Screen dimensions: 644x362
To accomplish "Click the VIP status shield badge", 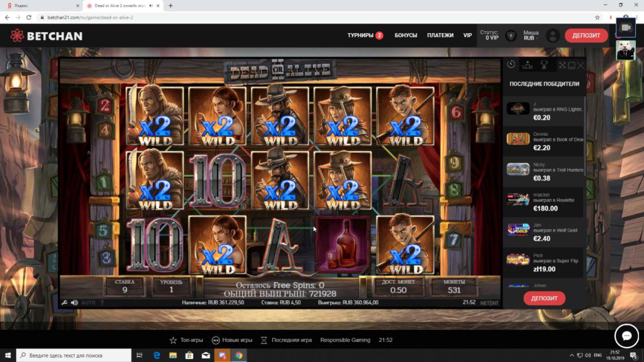I will (x=511, y=36).
